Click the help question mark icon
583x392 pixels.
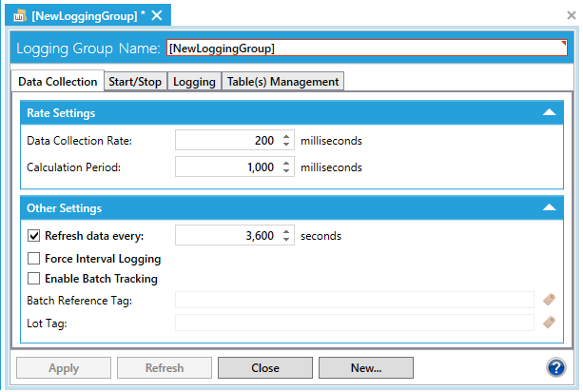click(x=557, y=368)
